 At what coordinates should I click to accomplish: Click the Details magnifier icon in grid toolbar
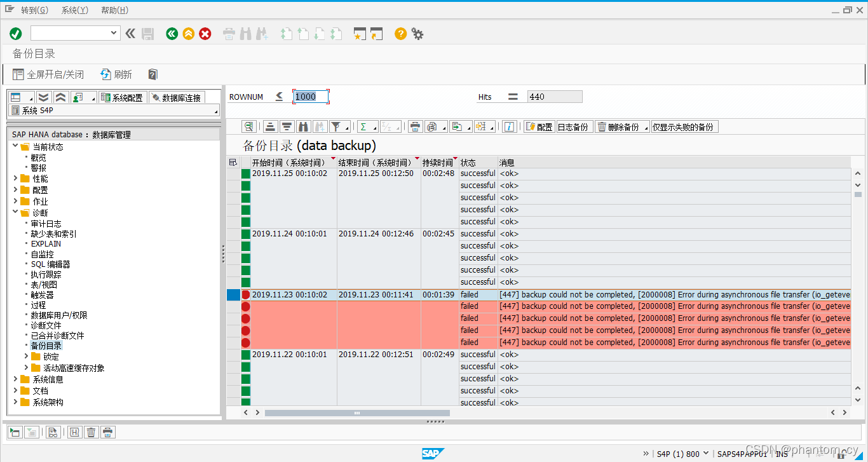[x=249, y=126]
